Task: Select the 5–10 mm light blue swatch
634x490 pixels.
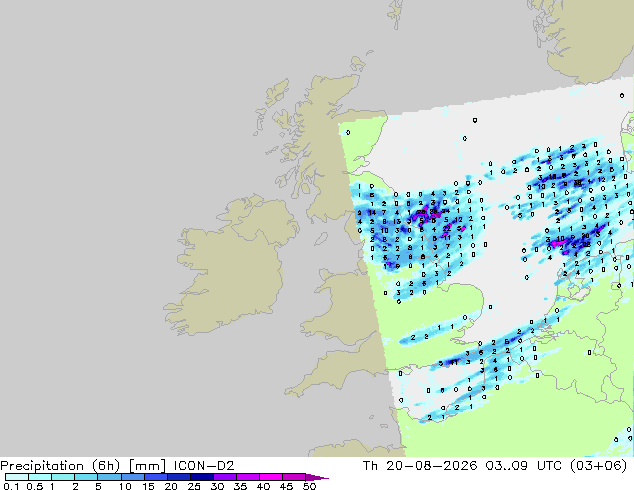Action: [109, 477]
